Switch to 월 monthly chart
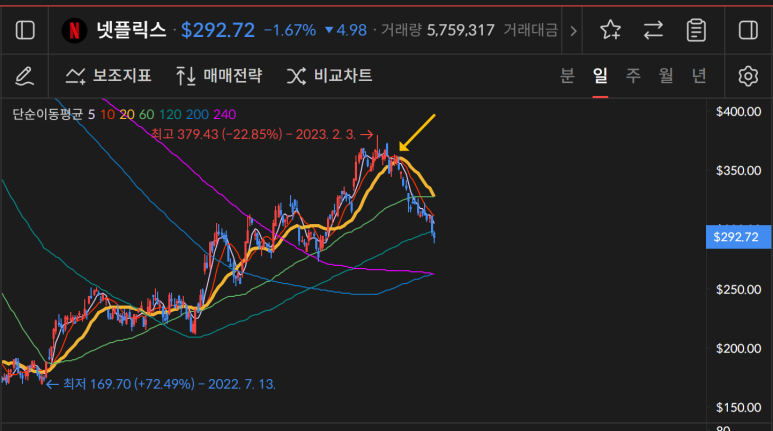 point(666,76)
